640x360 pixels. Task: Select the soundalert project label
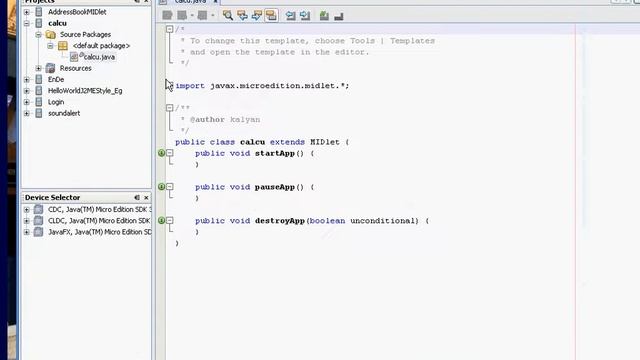64,113
